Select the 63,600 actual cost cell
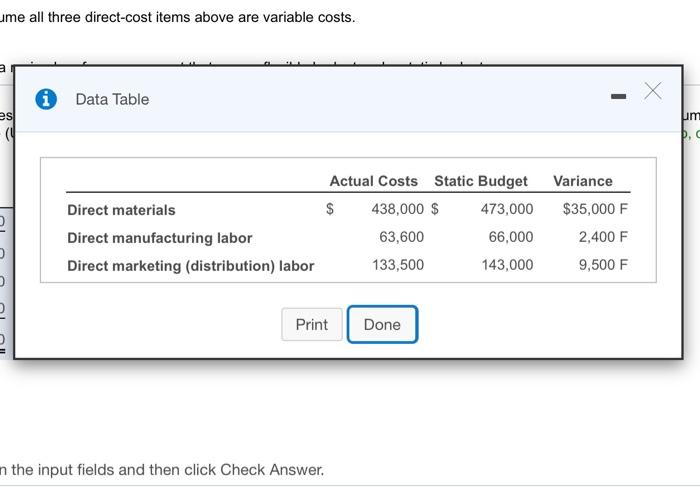700x487 pixels. click(401, 238)
